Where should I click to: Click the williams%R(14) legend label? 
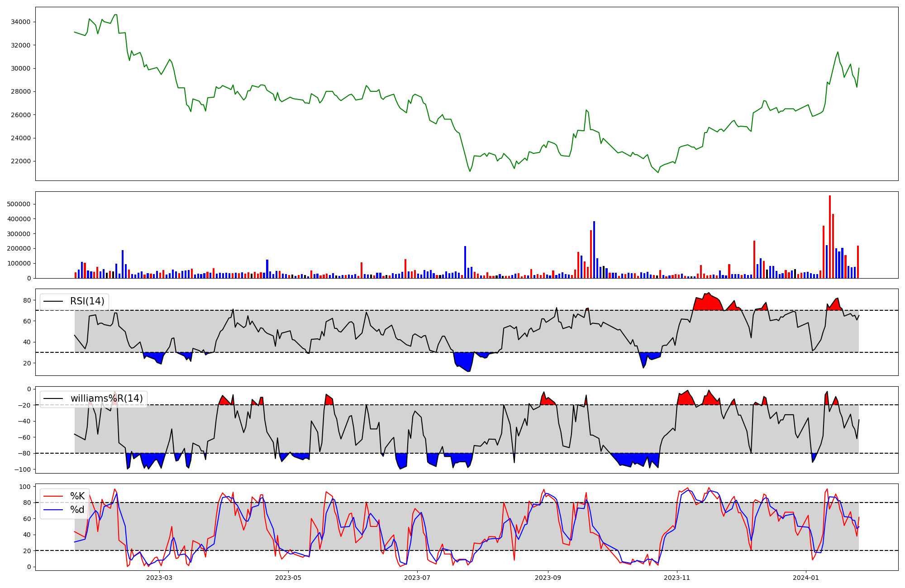[x=106, y=398]
